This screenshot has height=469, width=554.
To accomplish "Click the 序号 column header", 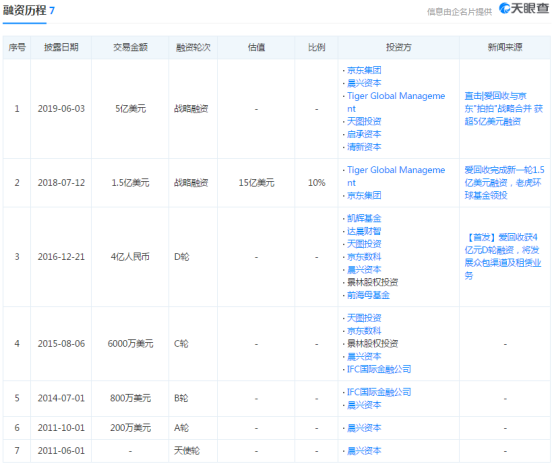I will point(17,47).
